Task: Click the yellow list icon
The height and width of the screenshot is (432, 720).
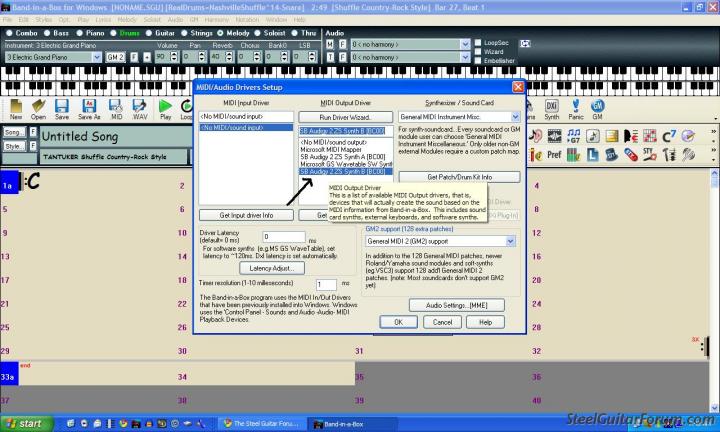Action: [612, 136]
